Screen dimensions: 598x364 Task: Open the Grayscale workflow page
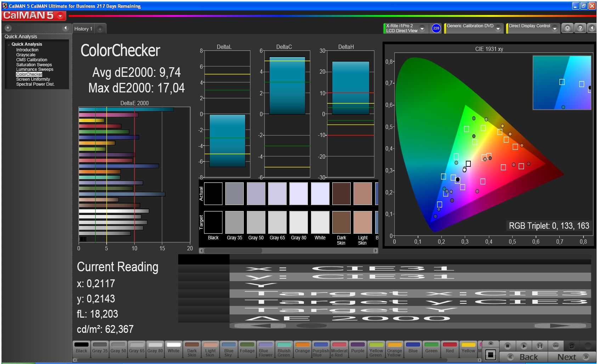(x=26, y=55)
